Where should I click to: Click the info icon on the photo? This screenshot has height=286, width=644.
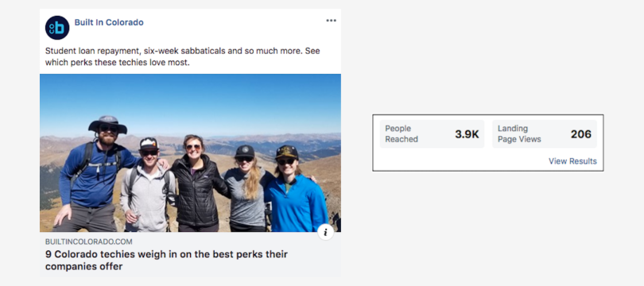(x=326, y=232)
